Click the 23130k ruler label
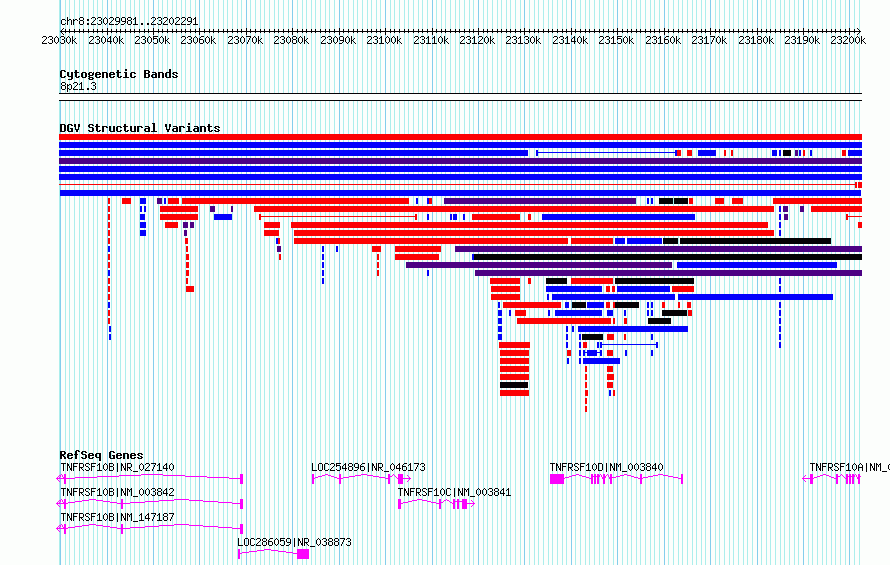Image resolution: width=890 pixels, height=565 pixels. [523, 40]
